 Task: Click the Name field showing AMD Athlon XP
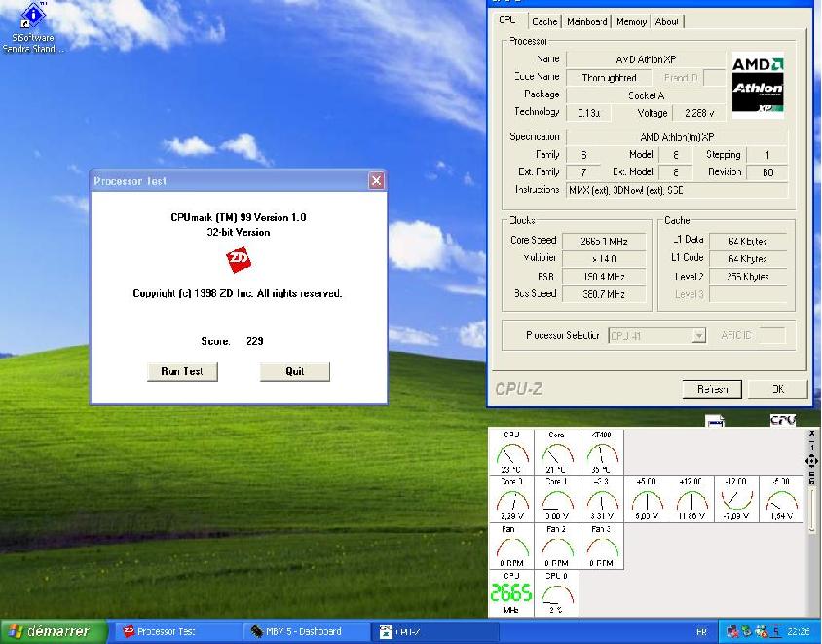pyautogui.click(x=646, y=59)
